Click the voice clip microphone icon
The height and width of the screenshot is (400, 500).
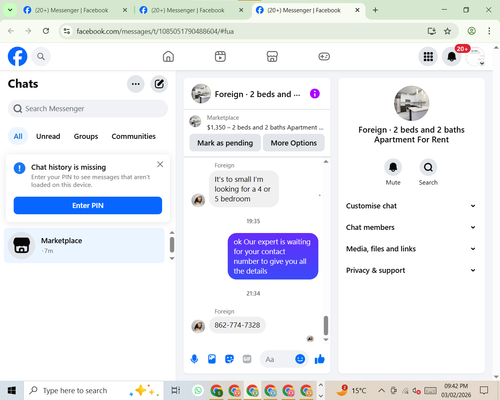[194, 359]
